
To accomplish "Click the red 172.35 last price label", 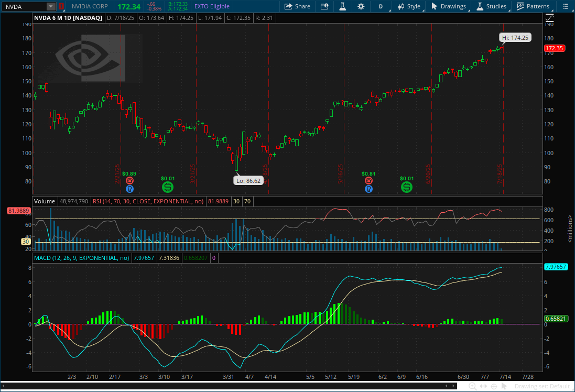I will pos(554,48).
